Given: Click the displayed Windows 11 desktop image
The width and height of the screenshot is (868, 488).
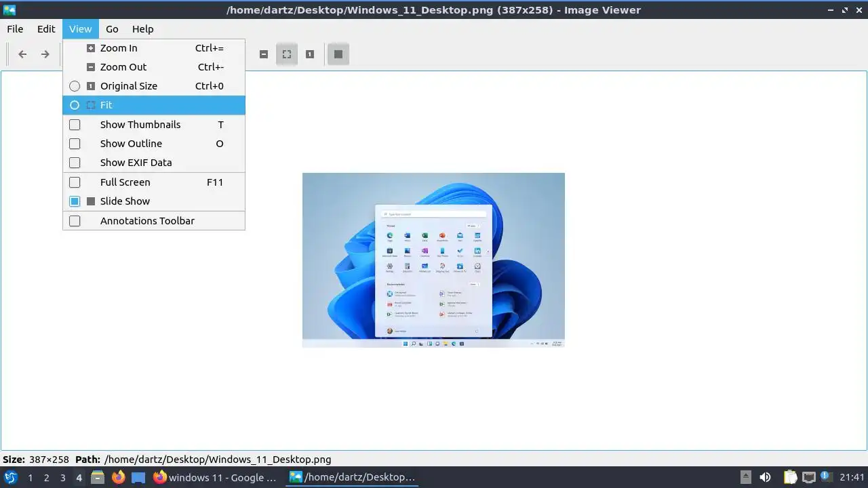Looking at the screenshot, I should (433, 260).
